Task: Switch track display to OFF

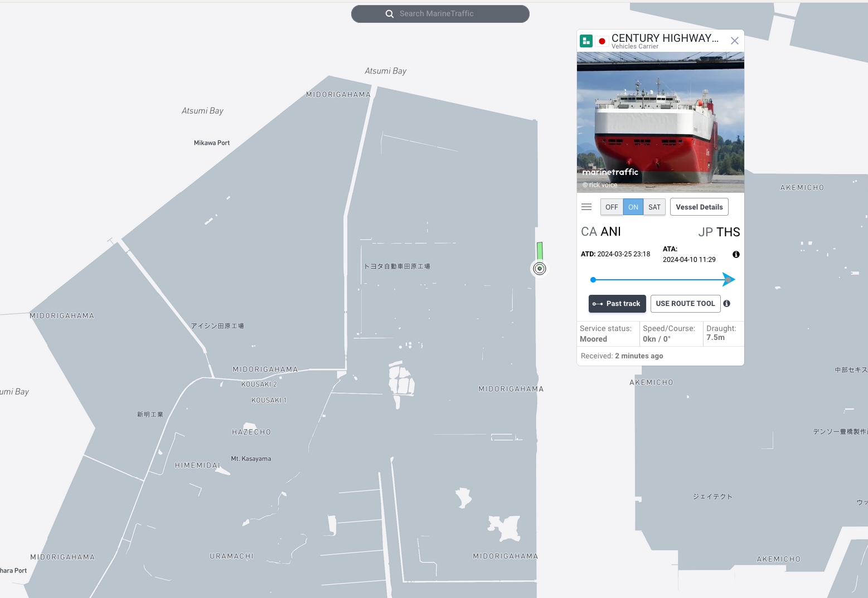Action: coord(612,207)
